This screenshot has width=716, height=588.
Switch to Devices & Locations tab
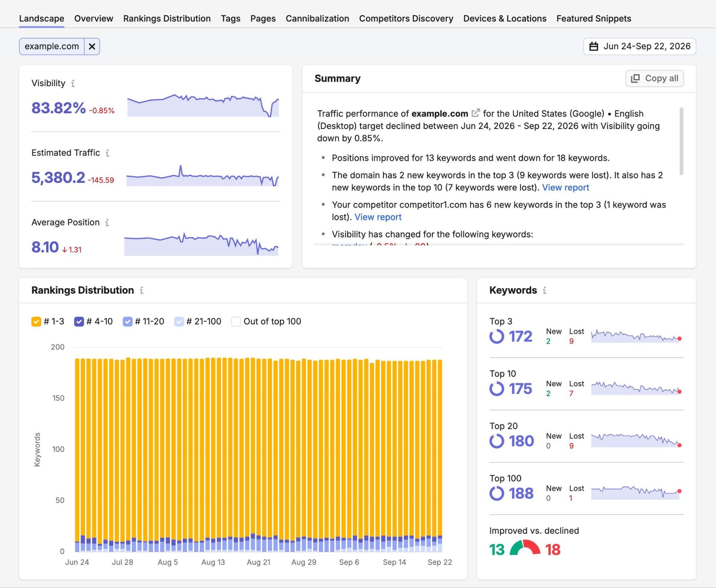[x=505, y=19]
